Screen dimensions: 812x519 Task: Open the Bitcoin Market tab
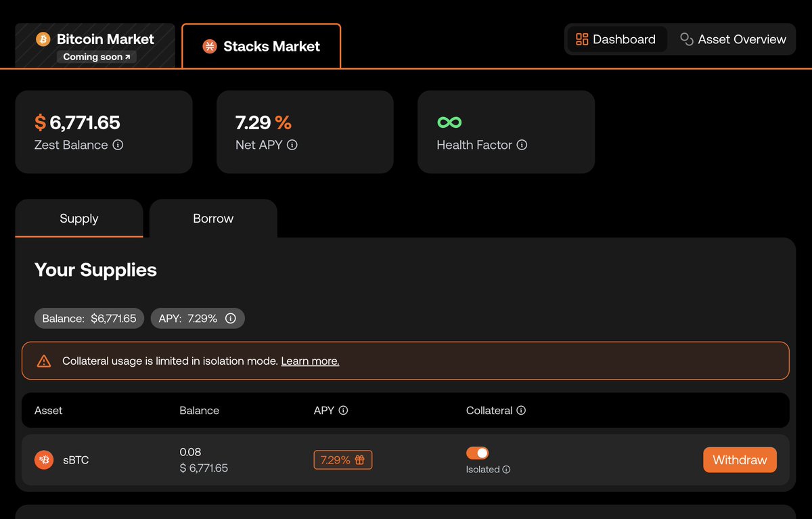[x=95, y=46]
